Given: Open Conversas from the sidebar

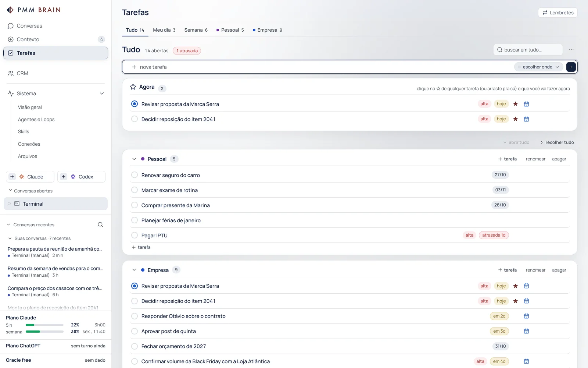Looking at the screenshot, I should (x=55, y=26).
